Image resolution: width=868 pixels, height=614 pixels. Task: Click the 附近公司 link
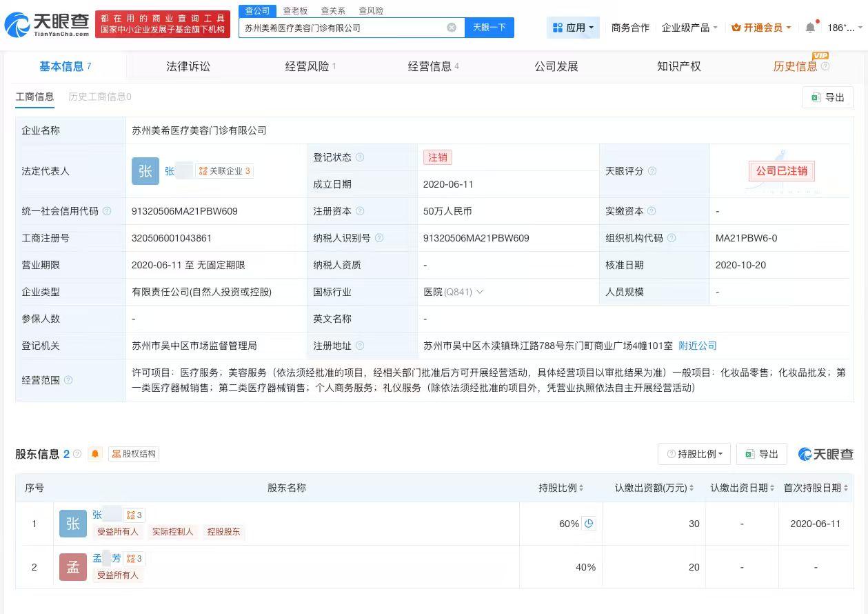(x=698, y=346)
